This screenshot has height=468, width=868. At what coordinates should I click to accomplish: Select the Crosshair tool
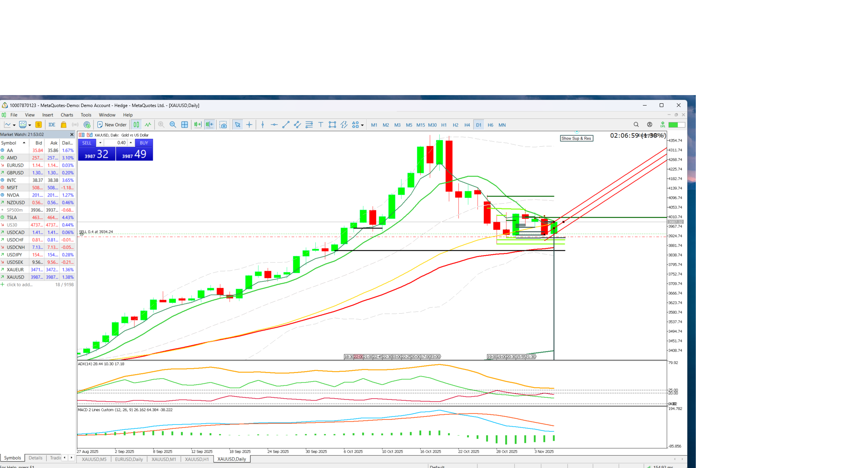[249, 125]
